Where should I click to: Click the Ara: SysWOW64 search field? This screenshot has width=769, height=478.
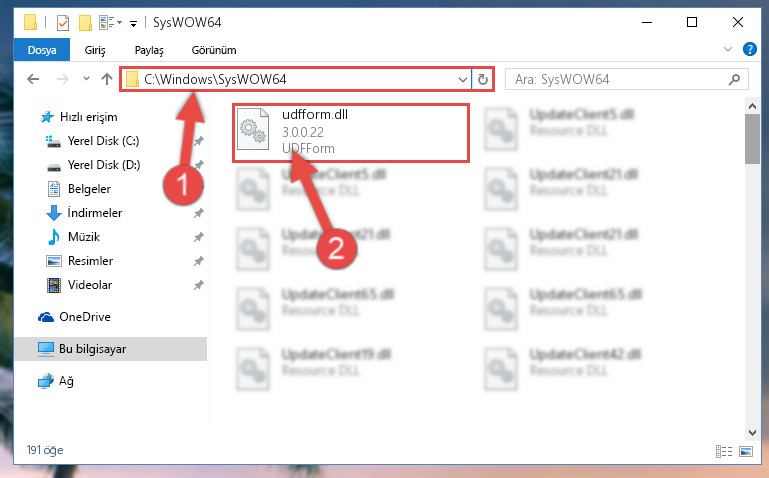[x=627, y=79]
